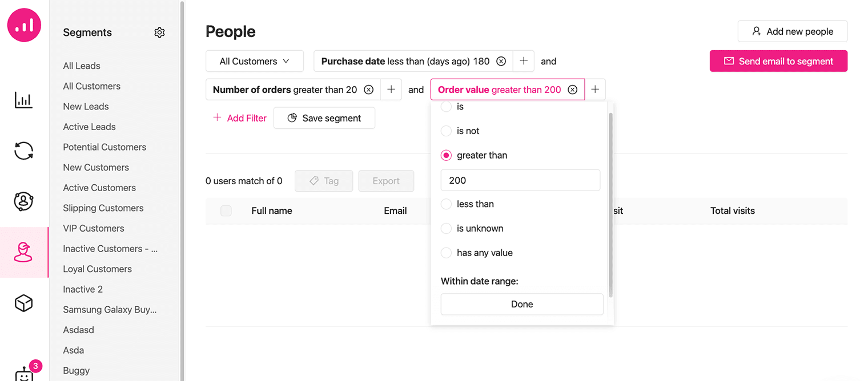Select the 'is' radio option

click(x=446, y=107)
